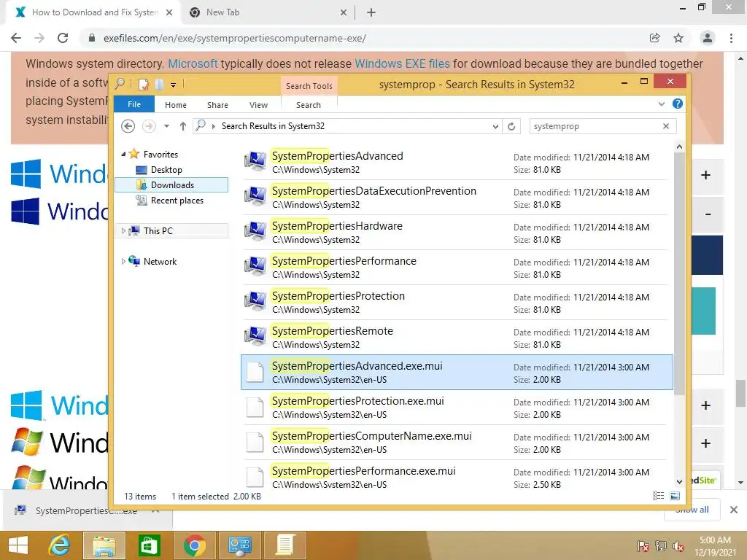This screenshot has height=560, width=747.
Task: Switch to the New Tab browser tab
Action: point(267,12)
